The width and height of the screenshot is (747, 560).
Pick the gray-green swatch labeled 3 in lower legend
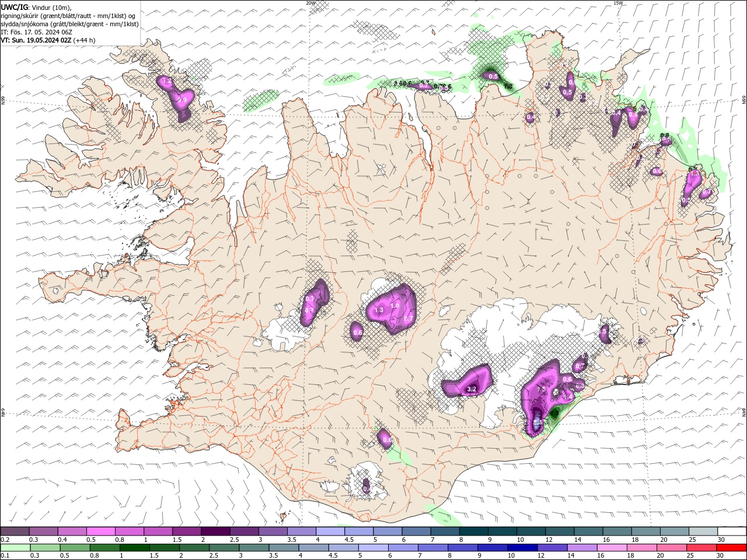coord(254,548)
